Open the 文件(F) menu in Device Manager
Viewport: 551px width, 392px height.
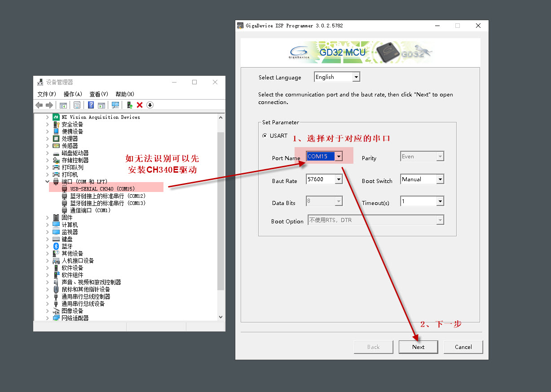click(x=47, y=94)
